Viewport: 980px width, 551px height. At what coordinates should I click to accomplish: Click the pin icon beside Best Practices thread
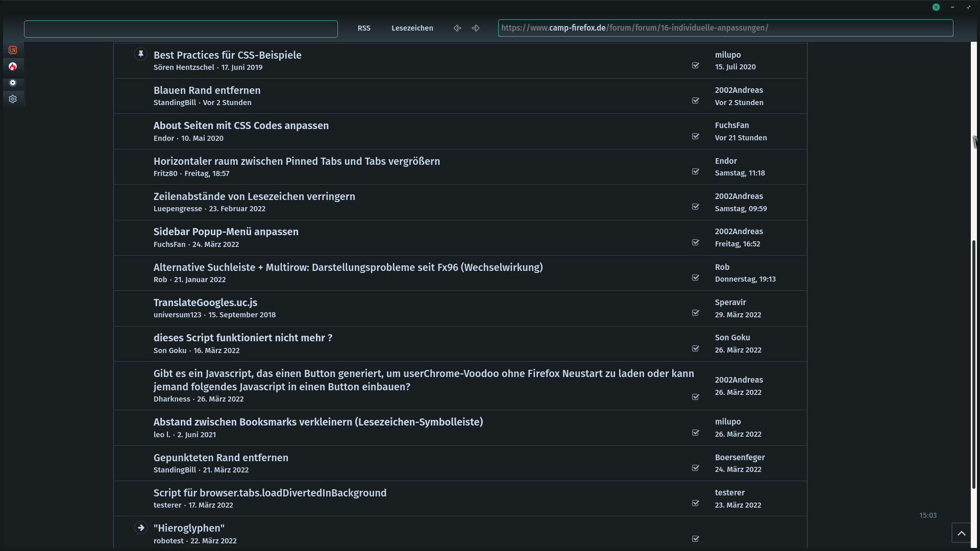141,54
